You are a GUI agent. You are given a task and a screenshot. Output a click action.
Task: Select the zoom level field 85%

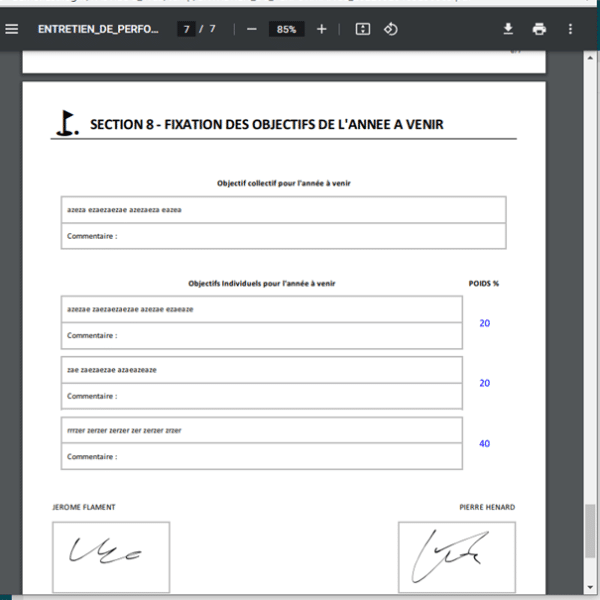pyautogui.click(x=286, y=29)
